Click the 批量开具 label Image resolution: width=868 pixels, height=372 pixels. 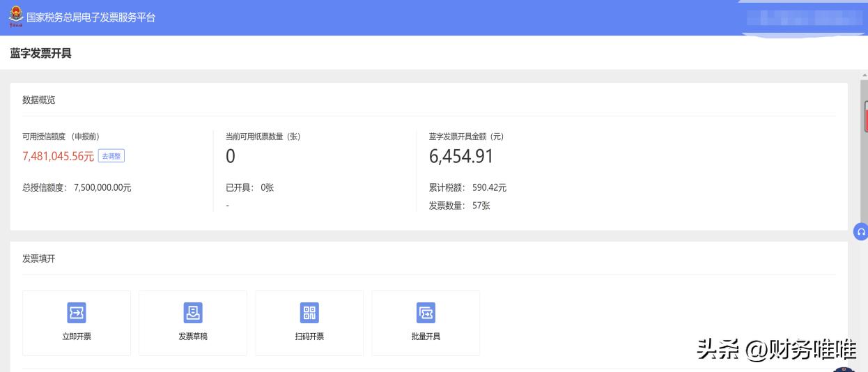[x=426, y=336]
